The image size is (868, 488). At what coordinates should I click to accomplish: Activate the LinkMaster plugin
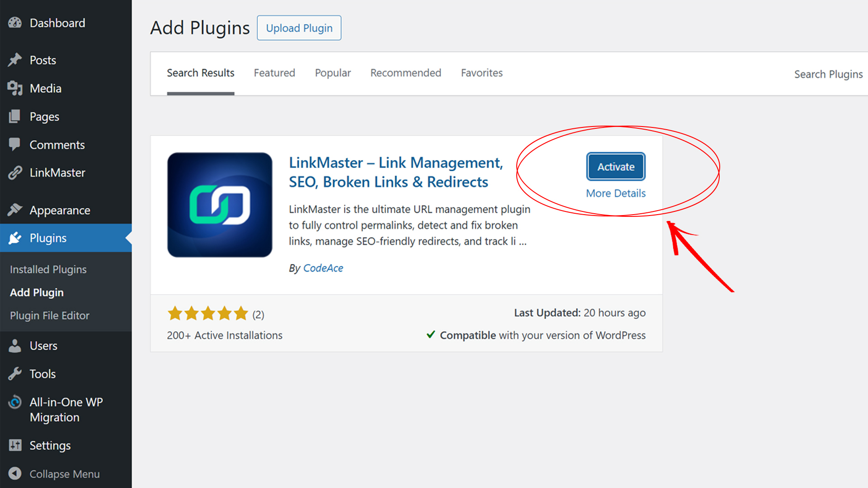(x=616, y=167)
